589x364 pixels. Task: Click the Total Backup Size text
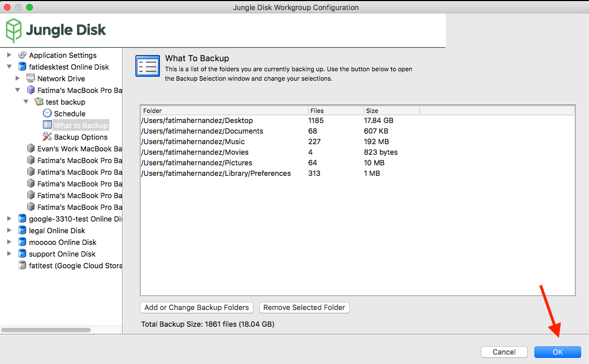coord(208,324)
